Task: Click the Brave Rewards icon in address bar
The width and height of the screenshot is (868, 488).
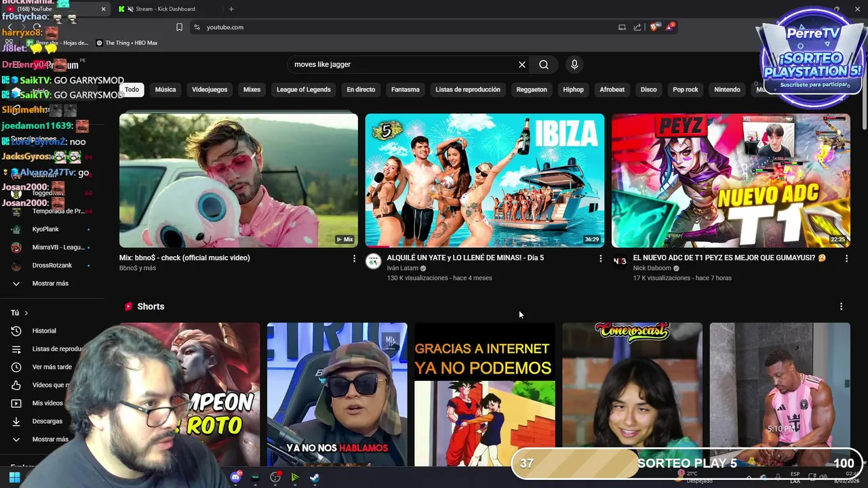Action: 670,27
